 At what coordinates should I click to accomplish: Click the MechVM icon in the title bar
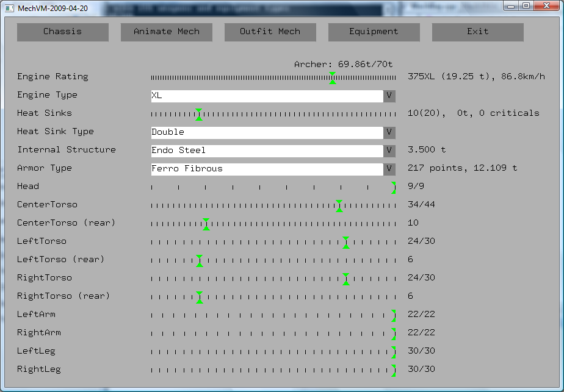(7, 8)
